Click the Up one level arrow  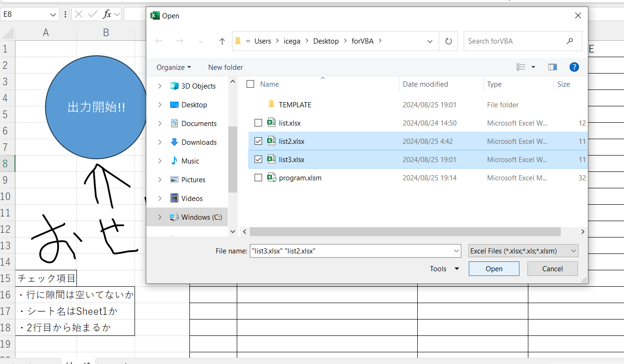(x=222, y=41)
